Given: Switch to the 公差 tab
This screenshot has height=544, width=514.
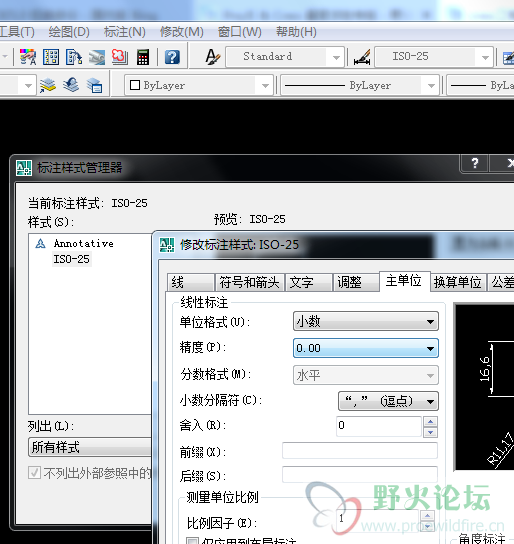Looking at the screenshot, I should pyautogui.click(x=500, y=282).
